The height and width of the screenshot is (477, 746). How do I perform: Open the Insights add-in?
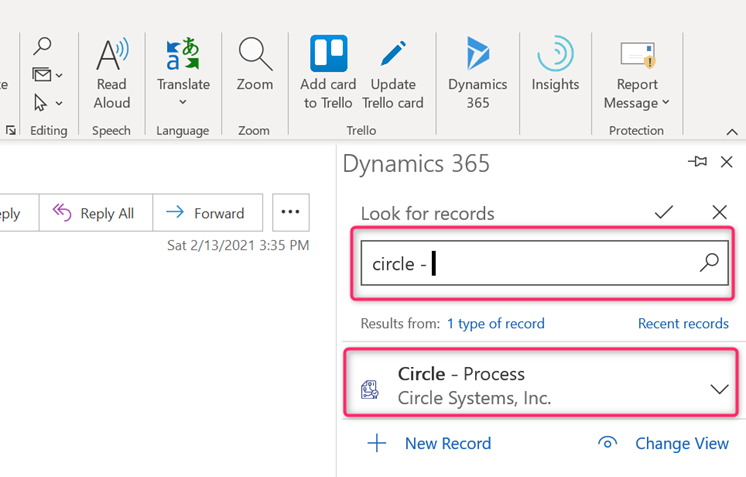click(555, 64)
